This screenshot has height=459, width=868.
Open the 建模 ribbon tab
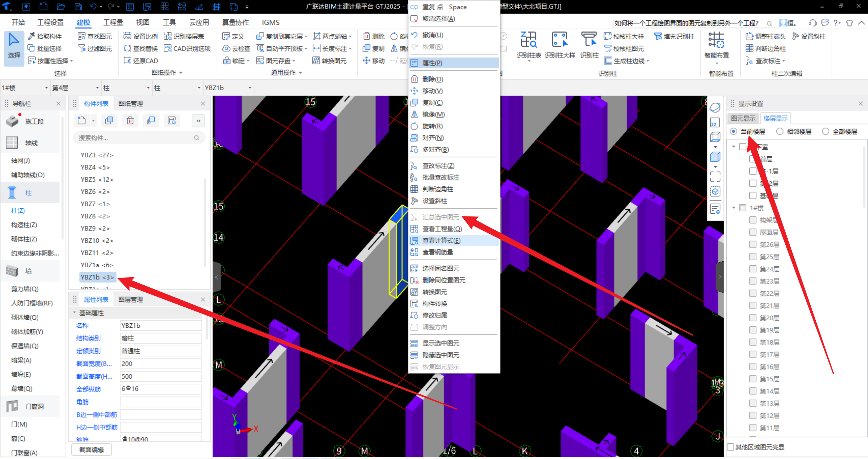[83, 22]
